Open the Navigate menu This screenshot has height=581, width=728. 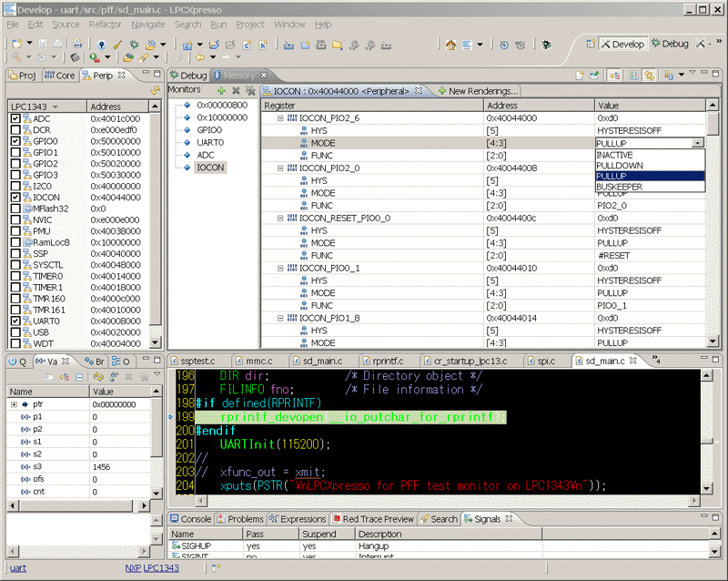[x=148, y=25]
